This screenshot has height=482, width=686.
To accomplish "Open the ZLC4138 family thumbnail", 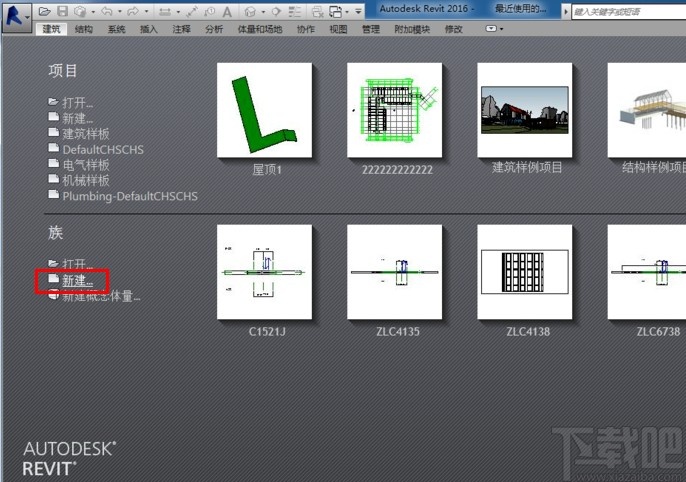I will (525, 272).
